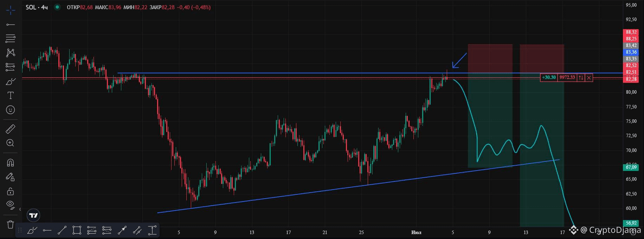Click the gray 83,42 price label
This screenshot has width=644, height=239.
click(x=631, y=45)
